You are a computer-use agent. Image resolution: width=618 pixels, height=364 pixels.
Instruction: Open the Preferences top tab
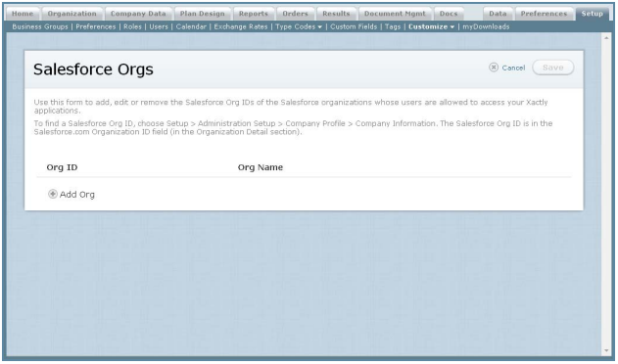tap(544, 14)
